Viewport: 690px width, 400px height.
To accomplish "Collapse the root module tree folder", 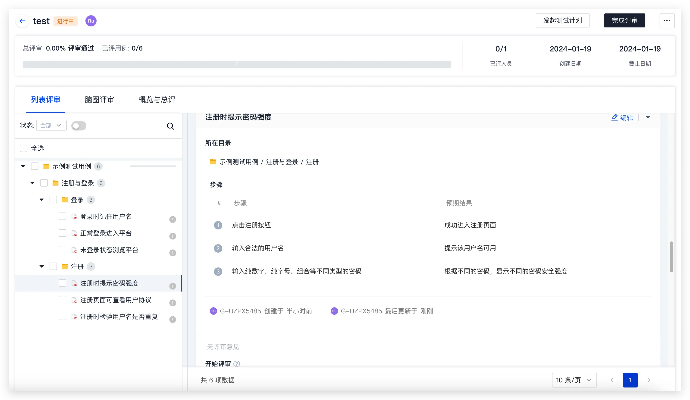I will [23, 166].
